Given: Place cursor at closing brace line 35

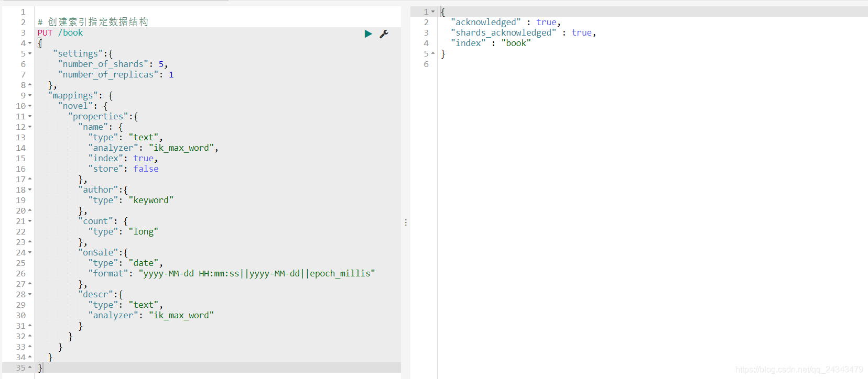Looking at the screenshot, I should tap(40, 367).
